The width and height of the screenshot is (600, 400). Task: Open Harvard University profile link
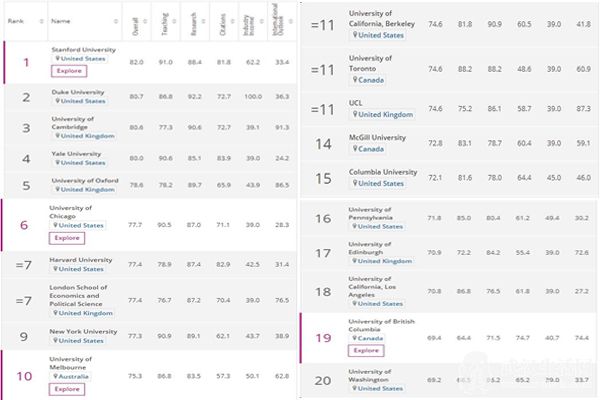pos(81,259)
